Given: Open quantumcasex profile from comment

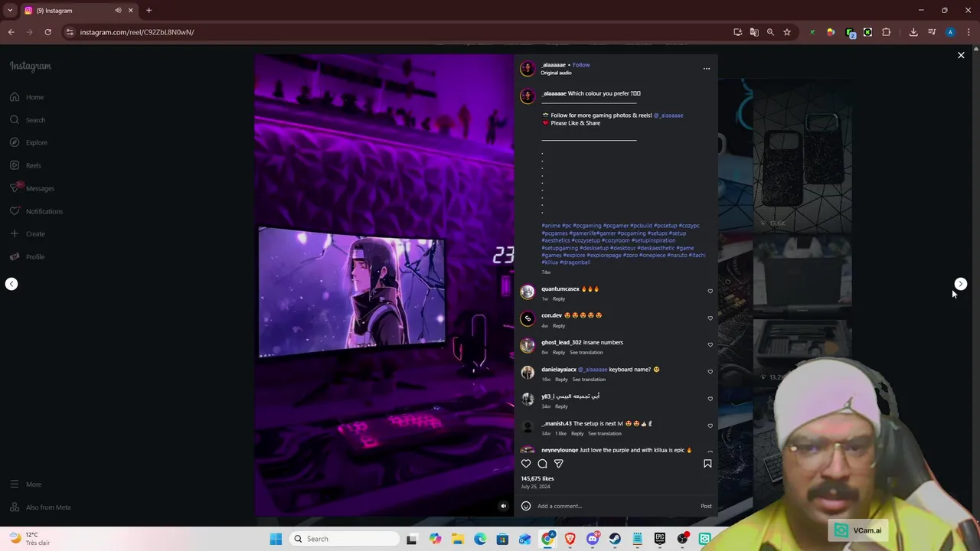Looking at the screenshot, I should click(560, 289).
